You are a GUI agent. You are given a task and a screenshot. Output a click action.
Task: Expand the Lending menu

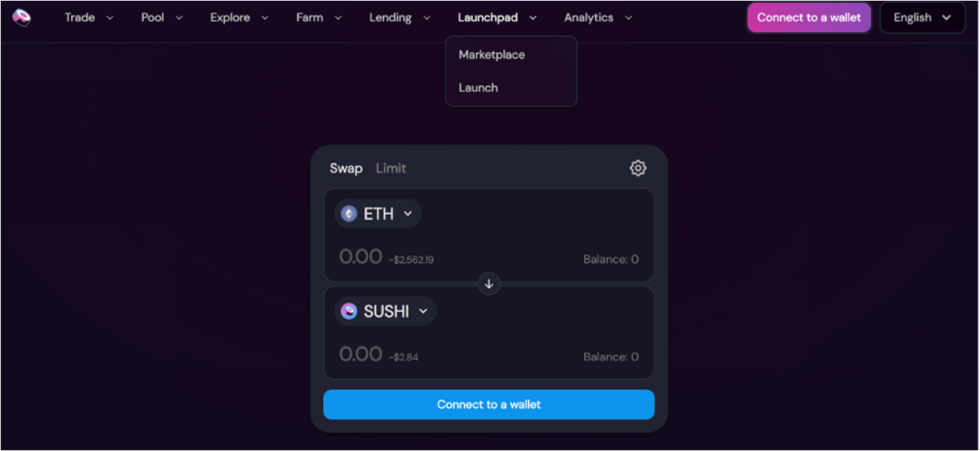click(400, 18)
